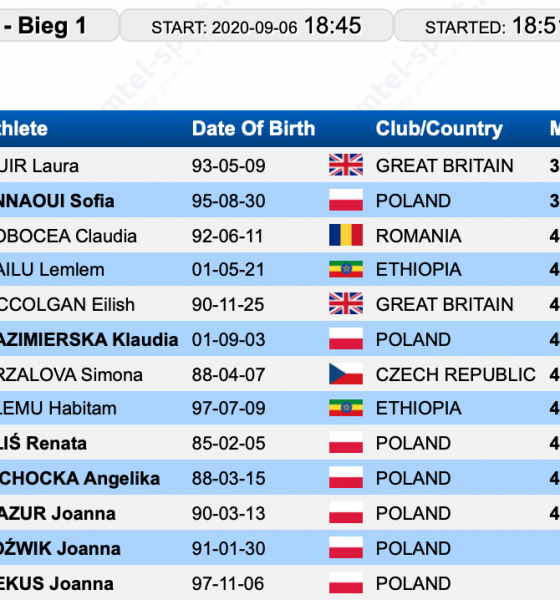This screenshot has height=600, width=560.
Task: Click Great Britain flag in Eilish's row
Action: [346, 303]
